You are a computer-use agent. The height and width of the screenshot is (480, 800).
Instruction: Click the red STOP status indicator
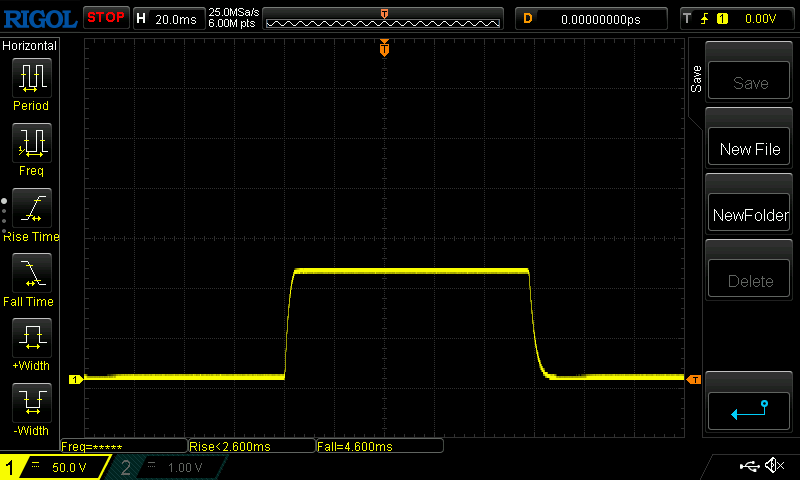point(106,18)
